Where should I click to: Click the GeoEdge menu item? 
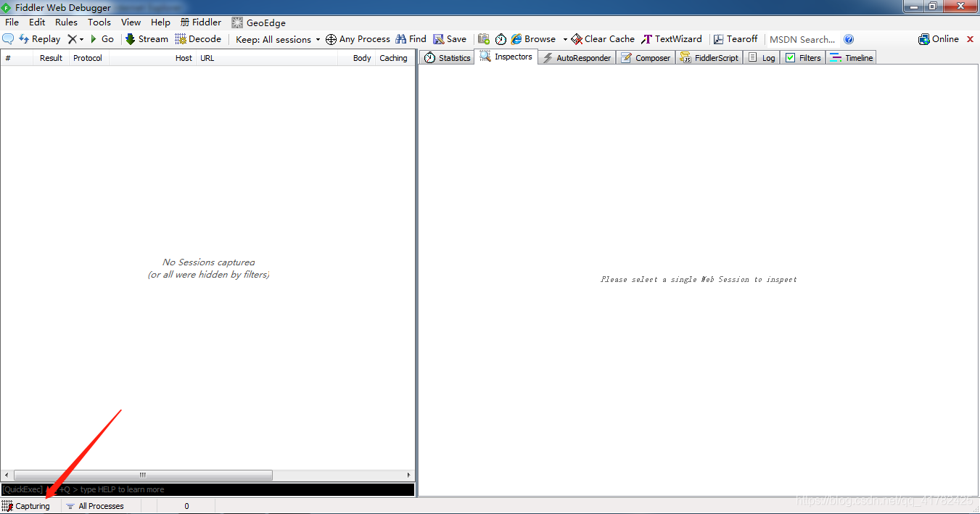pos(259,22)
